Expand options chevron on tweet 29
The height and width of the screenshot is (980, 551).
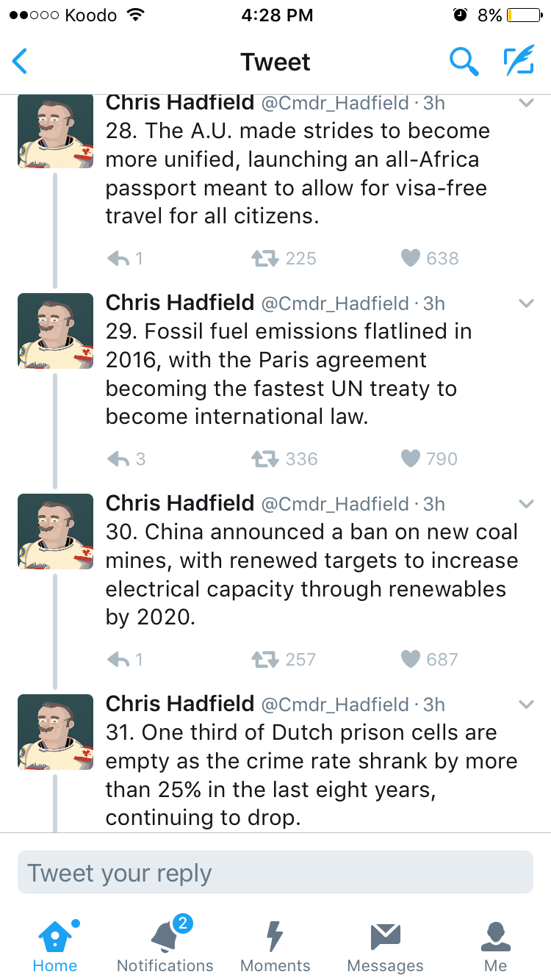[526, 303]
